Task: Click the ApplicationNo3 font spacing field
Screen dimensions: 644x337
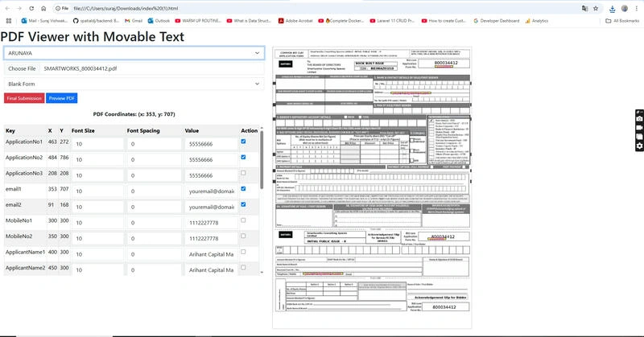Action: click(x=154, y=175)
